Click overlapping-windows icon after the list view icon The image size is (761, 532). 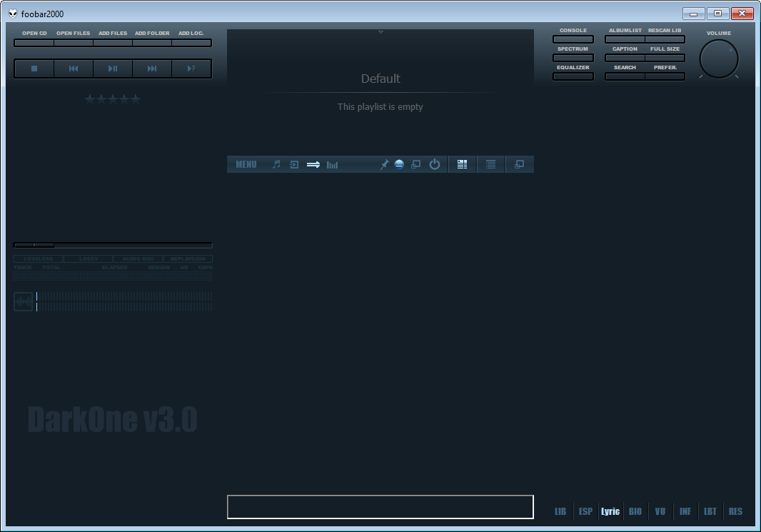tap(519, 164)
